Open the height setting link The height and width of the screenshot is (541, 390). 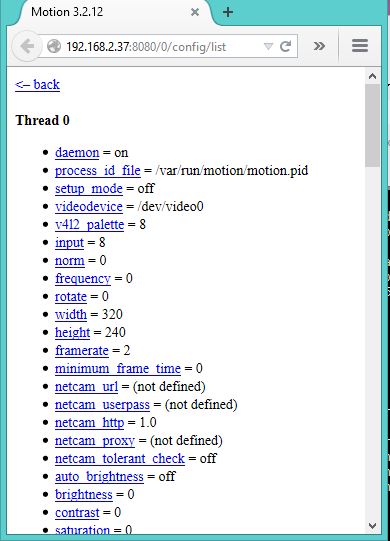coord(72,332)
